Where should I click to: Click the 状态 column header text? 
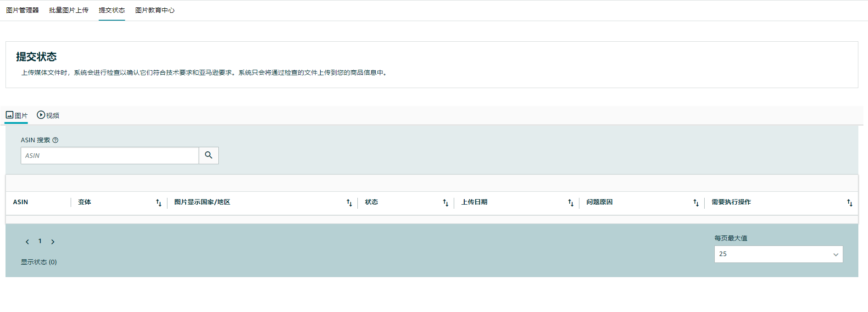pyautogui.click(x=372, y=202)
